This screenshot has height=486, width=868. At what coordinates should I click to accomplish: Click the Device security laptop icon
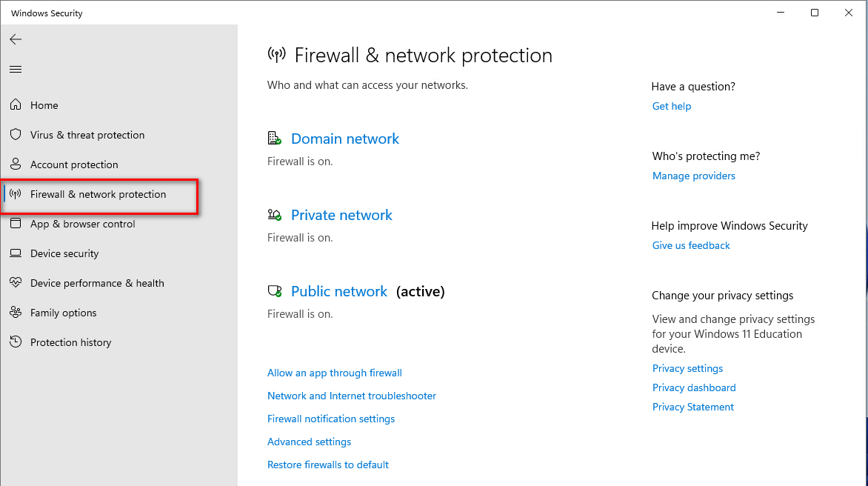(16, 253)
